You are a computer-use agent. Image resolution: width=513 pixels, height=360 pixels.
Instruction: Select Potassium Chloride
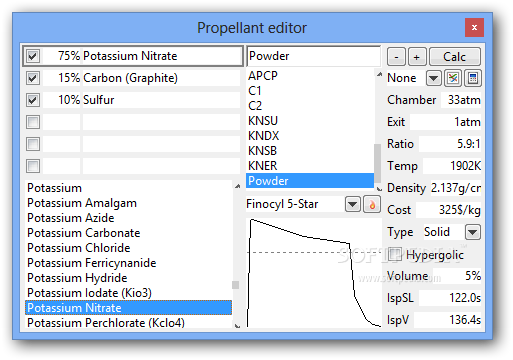click(128, 248)
